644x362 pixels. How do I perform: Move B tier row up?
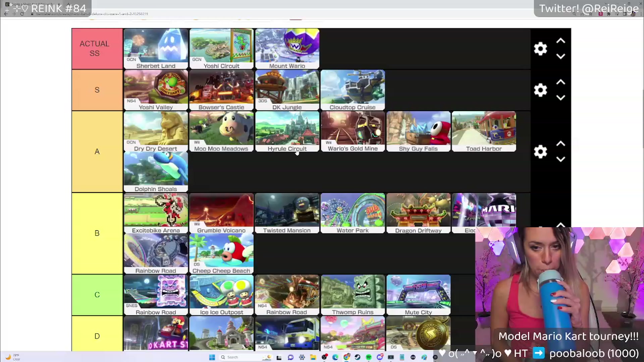[x=560, y=225]
